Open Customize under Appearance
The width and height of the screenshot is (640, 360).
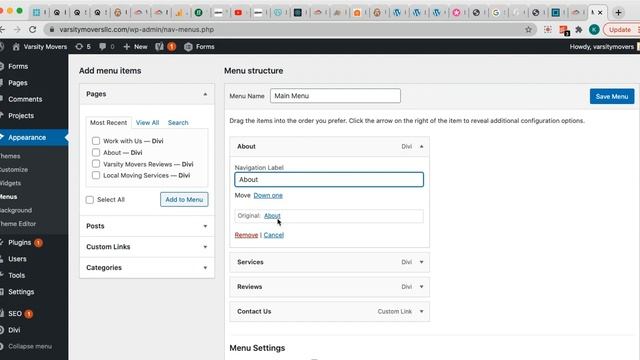pyautogui.click(x=14, y=169)
